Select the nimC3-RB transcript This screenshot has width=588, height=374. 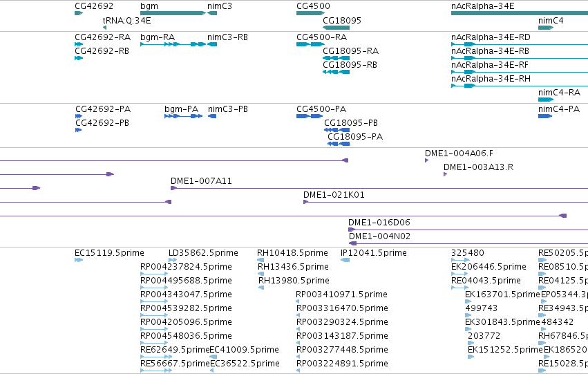(227, 37)
